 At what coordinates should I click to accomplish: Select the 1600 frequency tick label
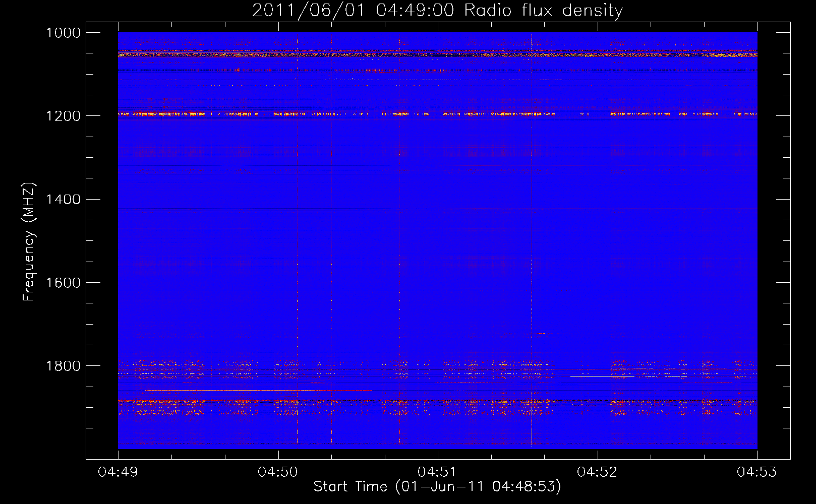(63, 282)
